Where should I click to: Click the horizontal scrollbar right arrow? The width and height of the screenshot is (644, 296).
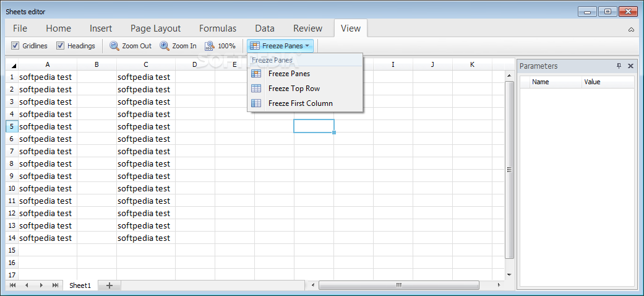(499, 285)
